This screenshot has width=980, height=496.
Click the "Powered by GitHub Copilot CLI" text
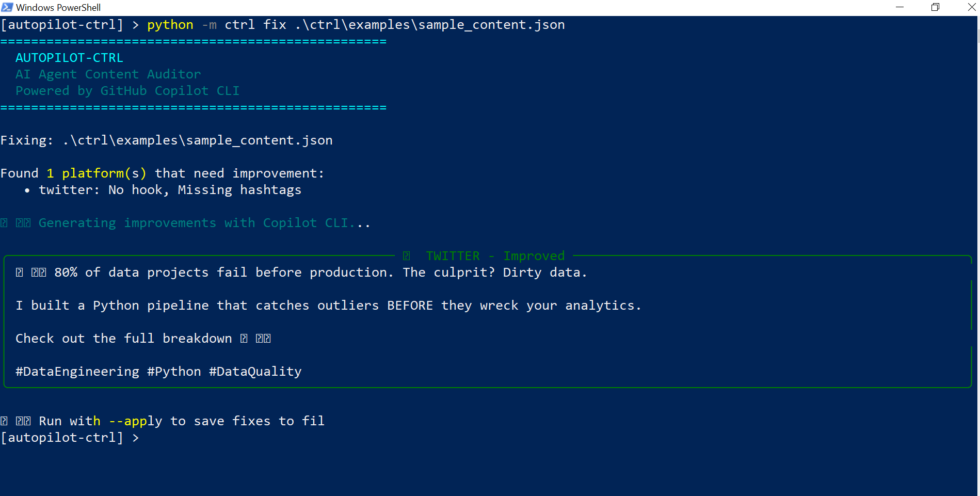point(127,91)
